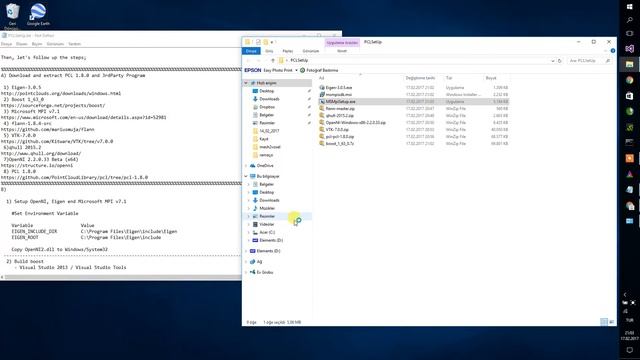640x360 pixels.
Task: Open the Dosya tab in Explorer ribbon
Action: pos(251,51)
